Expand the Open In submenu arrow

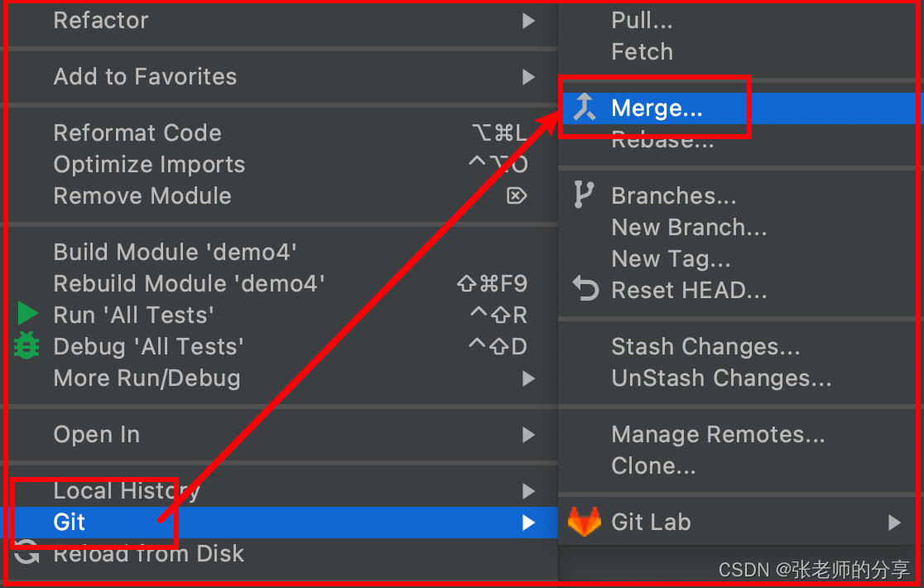pyautogui.click(x=528, y=435)
